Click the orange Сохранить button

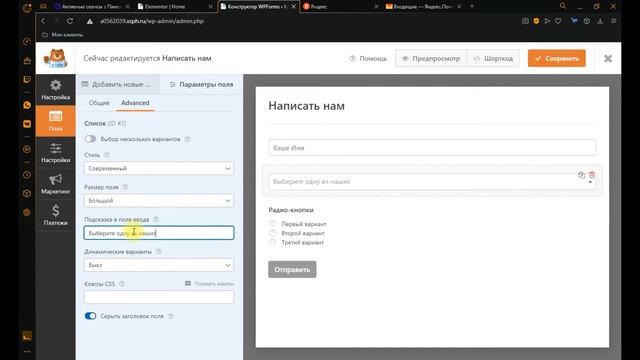click(557, 58)
